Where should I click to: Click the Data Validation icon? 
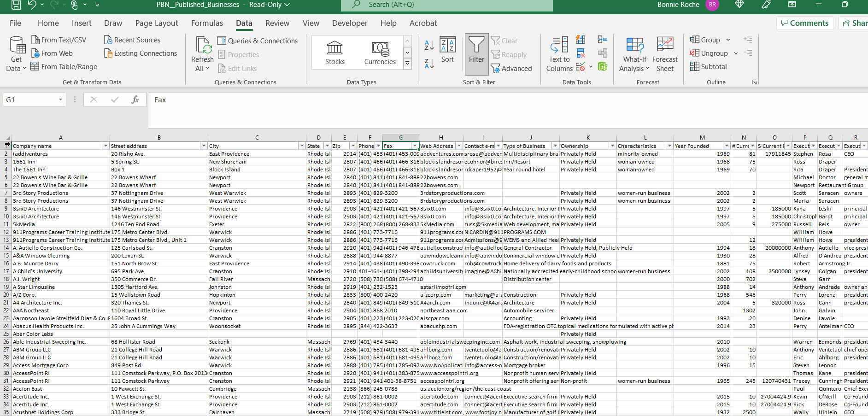(x=581, y=67)
